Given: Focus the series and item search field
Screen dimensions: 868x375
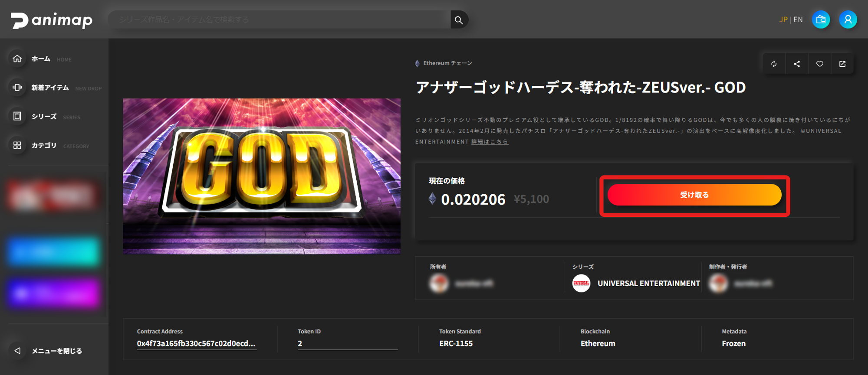Looking at the screenshot, I should coord(279,20).
